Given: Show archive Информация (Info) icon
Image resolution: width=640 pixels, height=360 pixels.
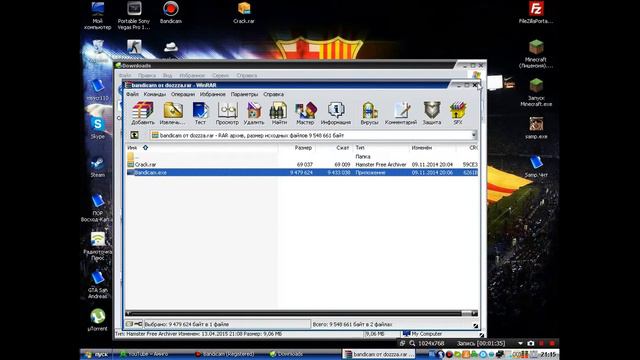Looking at the screenshot, I should pyautogui.click(x=336, y=113).
